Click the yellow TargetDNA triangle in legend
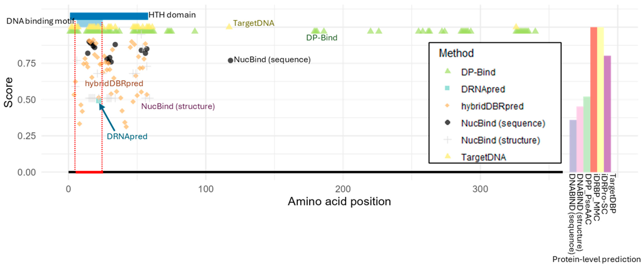The image size is (644, 268). pyautogui.click(x=448, y=156)
